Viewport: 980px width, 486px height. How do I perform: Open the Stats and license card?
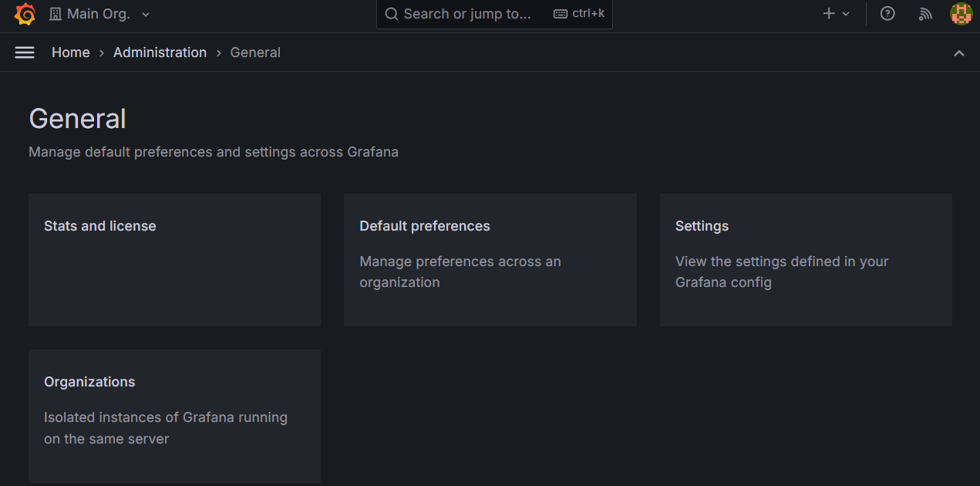click(174, 260)
